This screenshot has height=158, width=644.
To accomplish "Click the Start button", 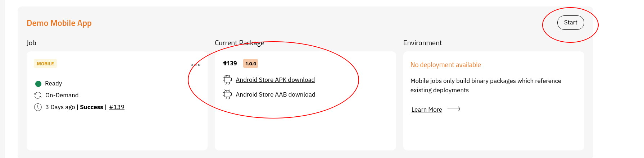I will [x=570, y=23].
